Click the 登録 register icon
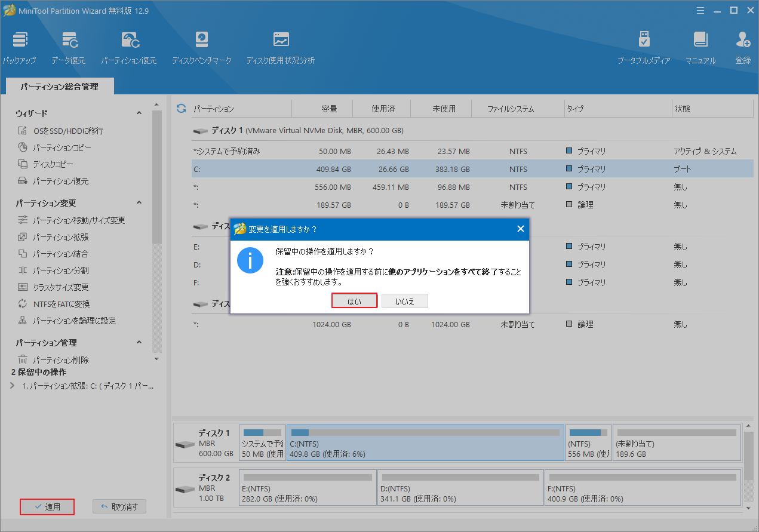The height and width of the screenshot is (532, 759). (x=743, y=48)
